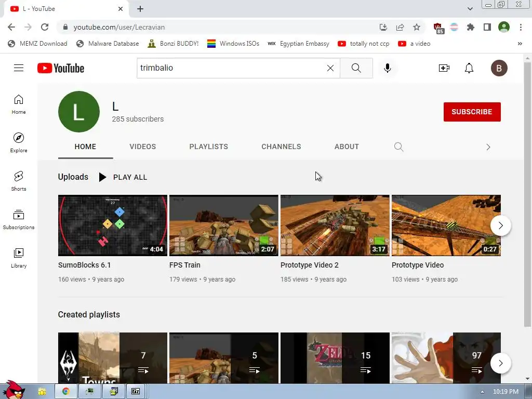Toggle the Chrome side panel icon

(487, 27)
